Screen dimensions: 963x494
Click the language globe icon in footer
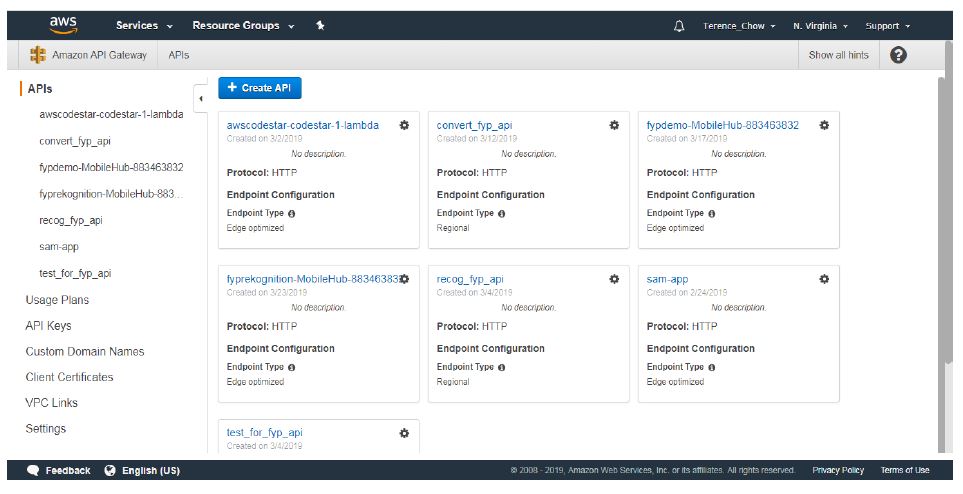pyautogui.click(x=110, y=470)
